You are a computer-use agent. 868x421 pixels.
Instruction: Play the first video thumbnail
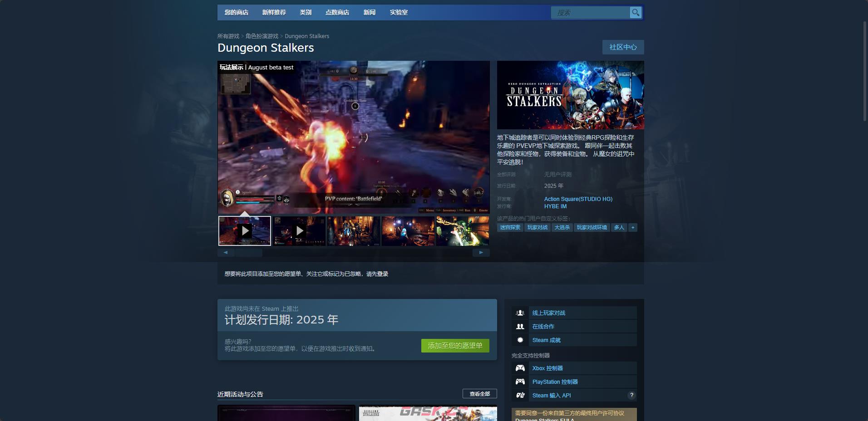pos(245,231)
